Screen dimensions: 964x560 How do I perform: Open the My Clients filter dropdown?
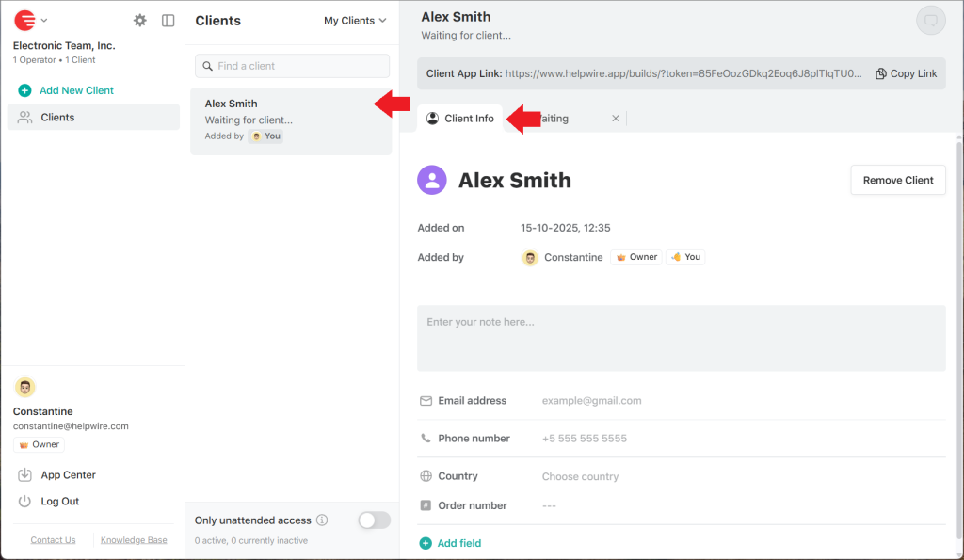coord(355,21)
